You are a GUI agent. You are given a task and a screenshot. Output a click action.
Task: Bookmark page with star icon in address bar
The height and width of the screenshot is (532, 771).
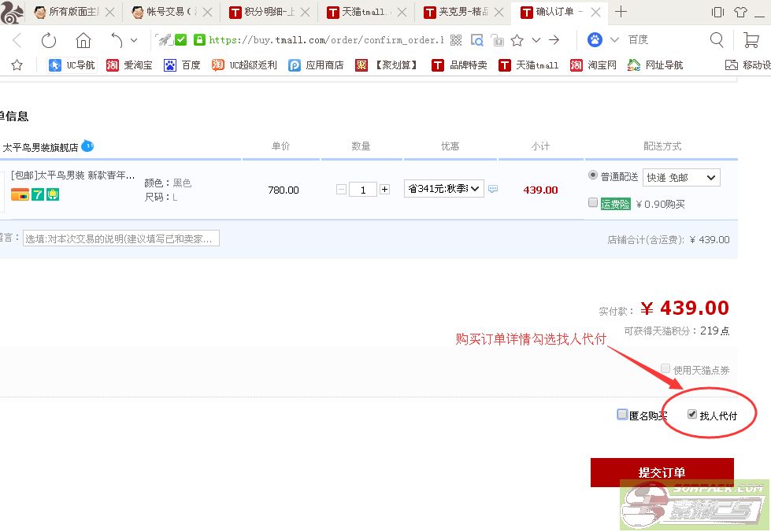click(517, 40)
